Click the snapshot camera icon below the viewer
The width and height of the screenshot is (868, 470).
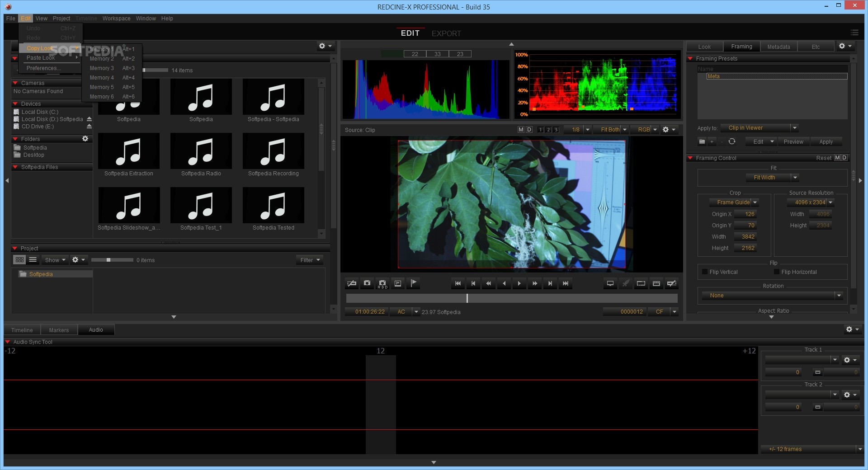click(367, 283)
